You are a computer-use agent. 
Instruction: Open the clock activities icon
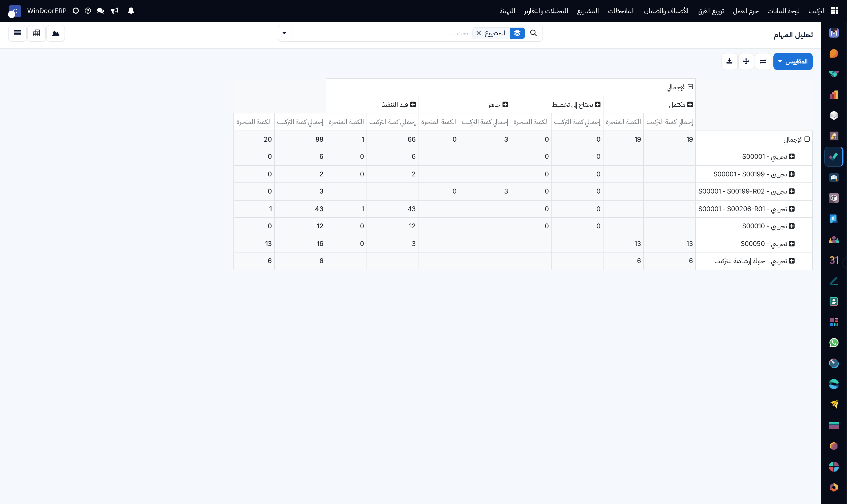pos(76,11)
